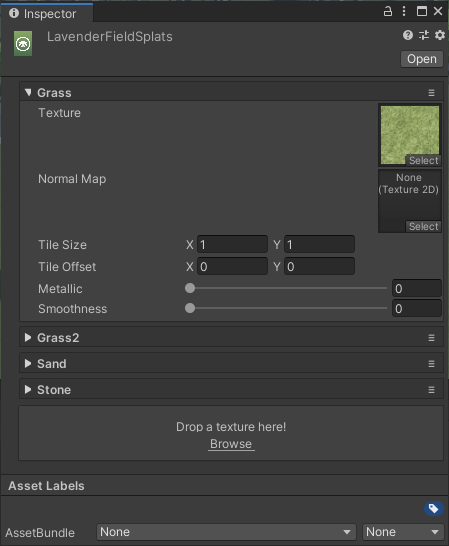
Task: Click the preset sliders icon
Action: (x=424, y=35)
